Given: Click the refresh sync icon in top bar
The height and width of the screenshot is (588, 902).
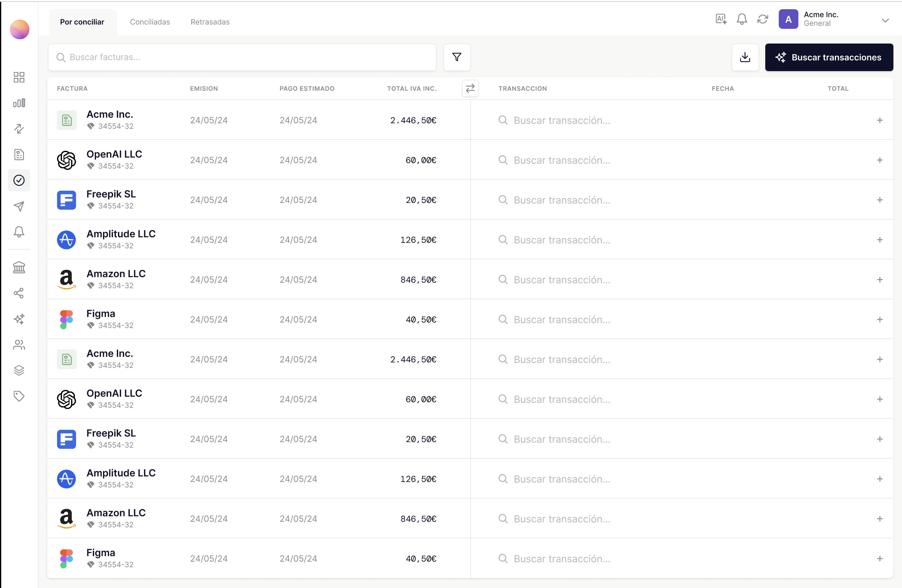Looking at the screenshot, I should point(762,19).
